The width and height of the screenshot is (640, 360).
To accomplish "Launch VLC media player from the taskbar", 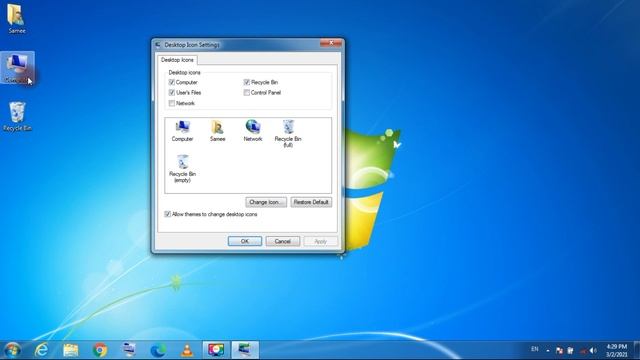I will pyautogui.click(x=187, y=350).
